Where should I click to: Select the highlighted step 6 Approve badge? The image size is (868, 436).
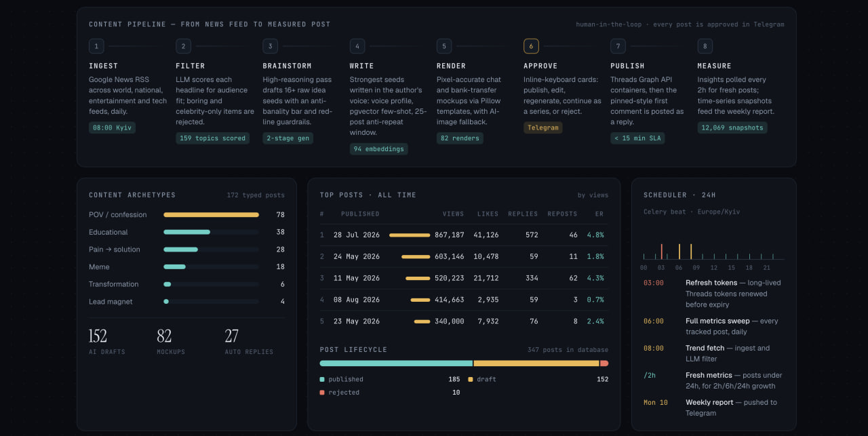pyautogui.click(x=531, y=46)
